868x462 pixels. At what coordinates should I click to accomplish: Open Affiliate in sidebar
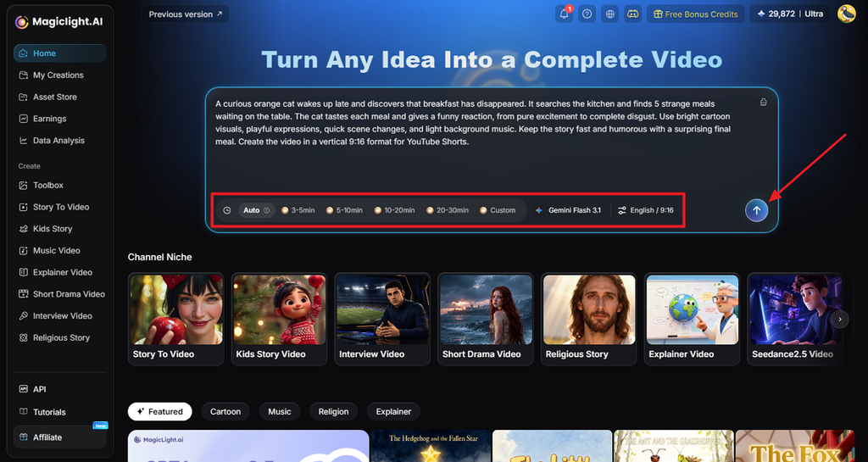tap(60, 437)
